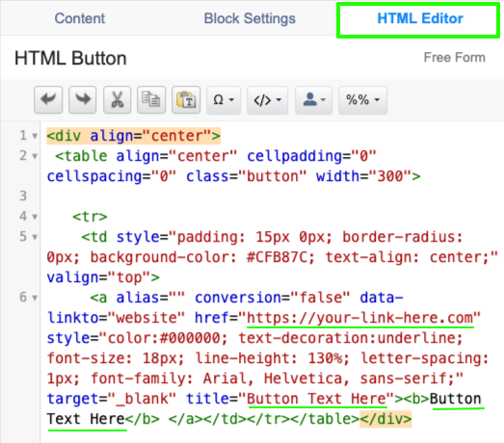The width and height of the screenshot is (504, 443).
Task: Click the Free Form label
Action: point(454,58)
